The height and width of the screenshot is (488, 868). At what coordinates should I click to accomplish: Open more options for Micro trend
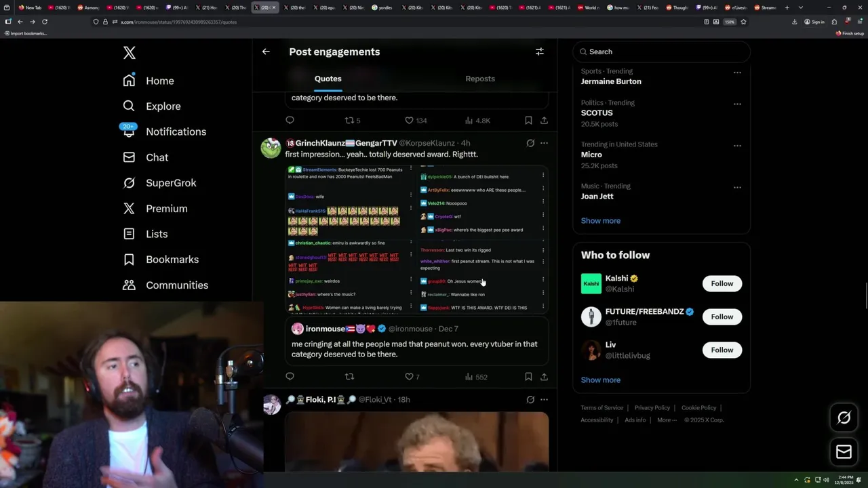(737, 145)
